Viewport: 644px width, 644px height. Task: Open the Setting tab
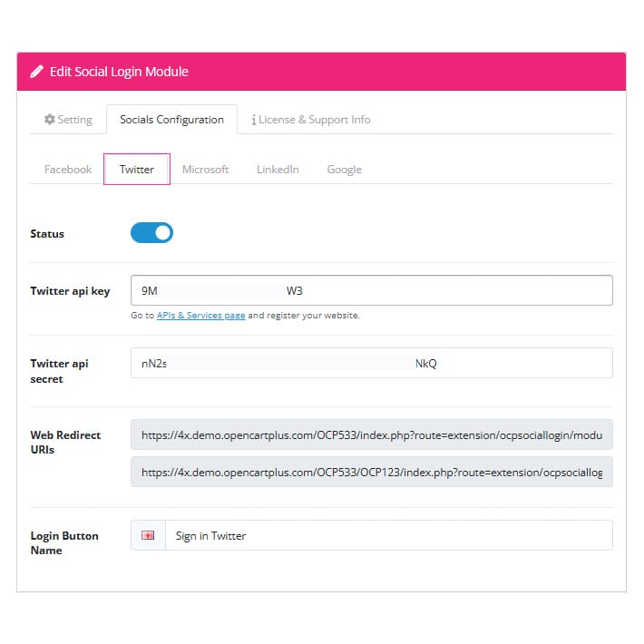68,120
